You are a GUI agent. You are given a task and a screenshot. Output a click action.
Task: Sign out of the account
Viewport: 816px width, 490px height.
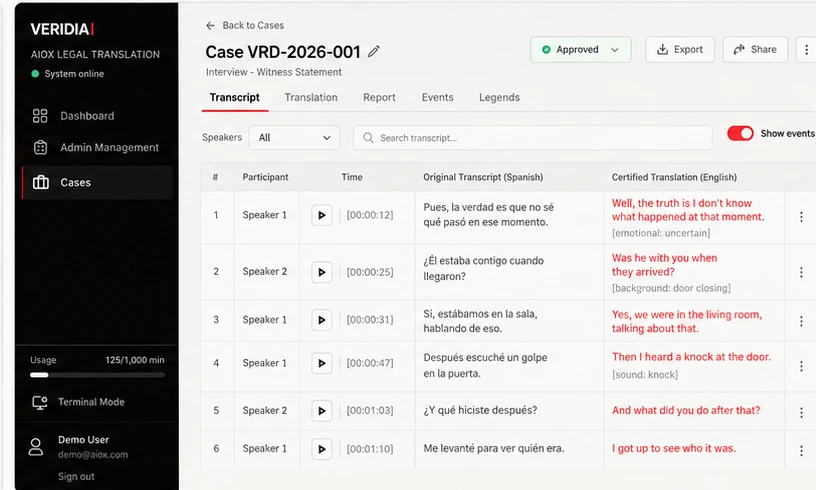point(76,476)
